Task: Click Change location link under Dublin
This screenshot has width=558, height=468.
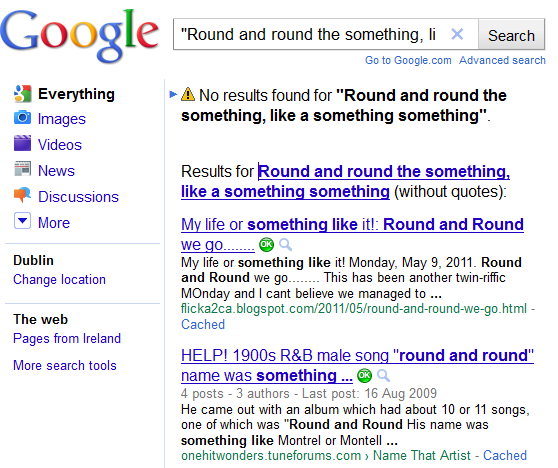Action: coord(59,280)
